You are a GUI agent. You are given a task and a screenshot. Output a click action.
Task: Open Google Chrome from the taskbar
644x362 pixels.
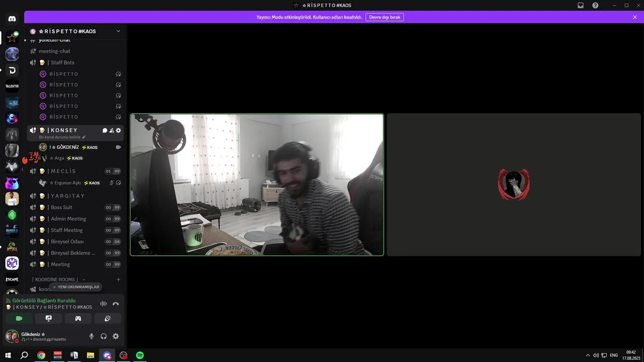click(x=41, y=355)
